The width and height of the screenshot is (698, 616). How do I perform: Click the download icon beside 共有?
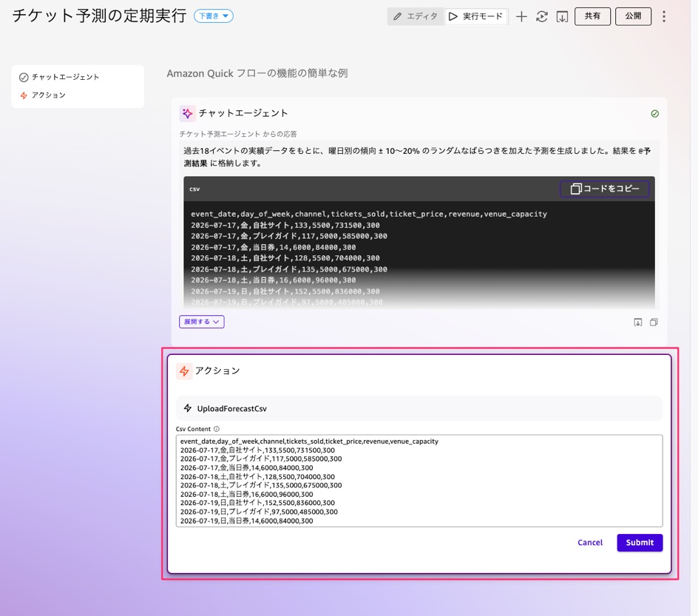(562, 16)
